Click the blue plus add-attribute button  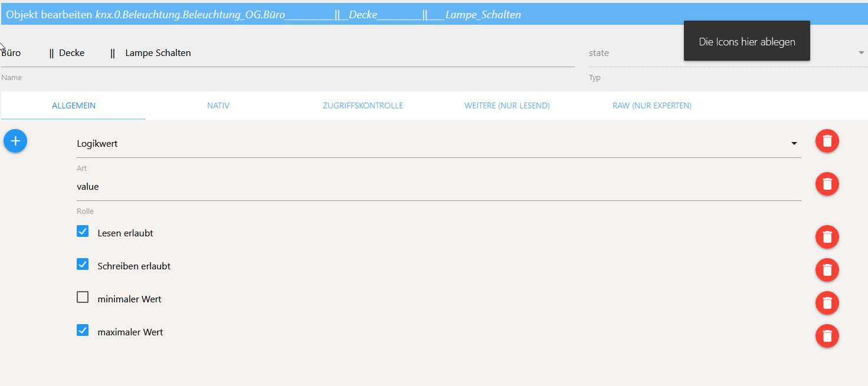15,141
